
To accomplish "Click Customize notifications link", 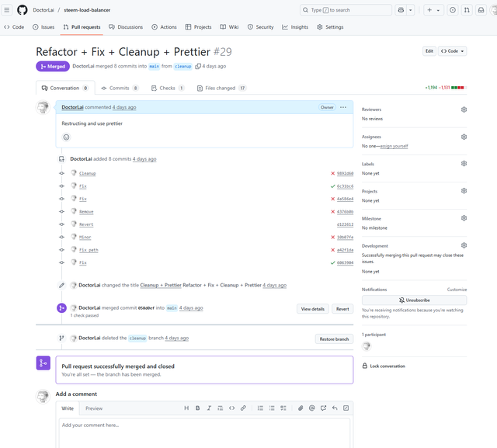I will (x=457, y=290).
